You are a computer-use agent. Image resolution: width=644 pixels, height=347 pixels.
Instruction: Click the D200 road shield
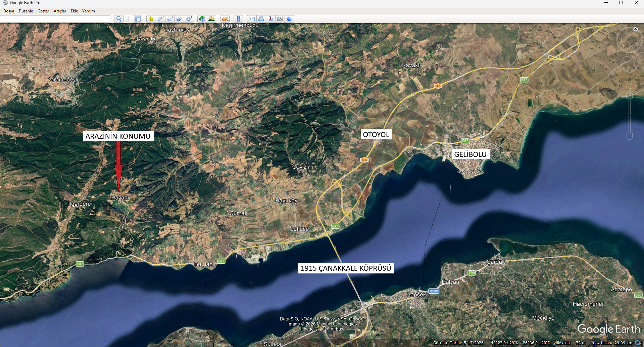(x=434, y=291)
